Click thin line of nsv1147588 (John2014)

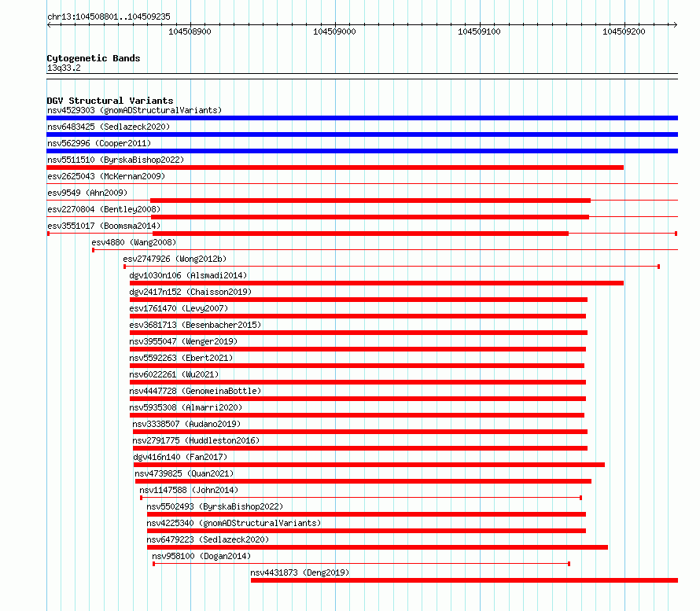click(361, 498)
